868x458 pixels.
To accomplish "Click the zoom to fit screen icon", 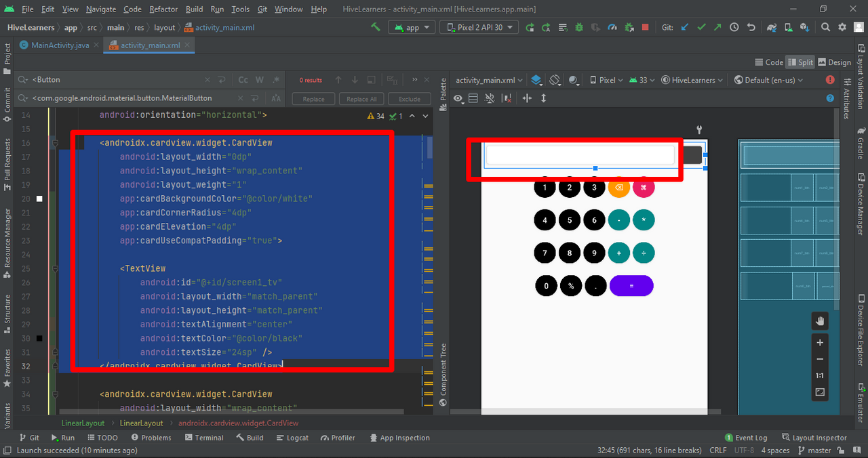I will coord(820,392).
